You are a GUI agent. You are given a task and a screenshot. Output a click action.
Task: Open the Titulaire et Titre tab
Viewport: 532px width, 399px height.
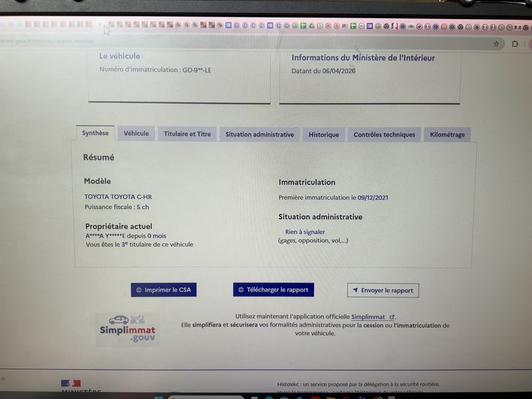point(188,134)
